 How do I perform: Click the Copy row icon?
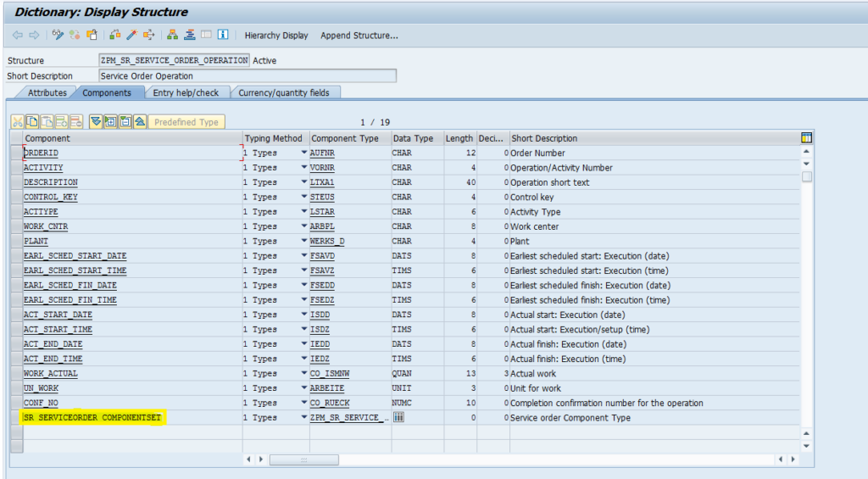point(32,122)
